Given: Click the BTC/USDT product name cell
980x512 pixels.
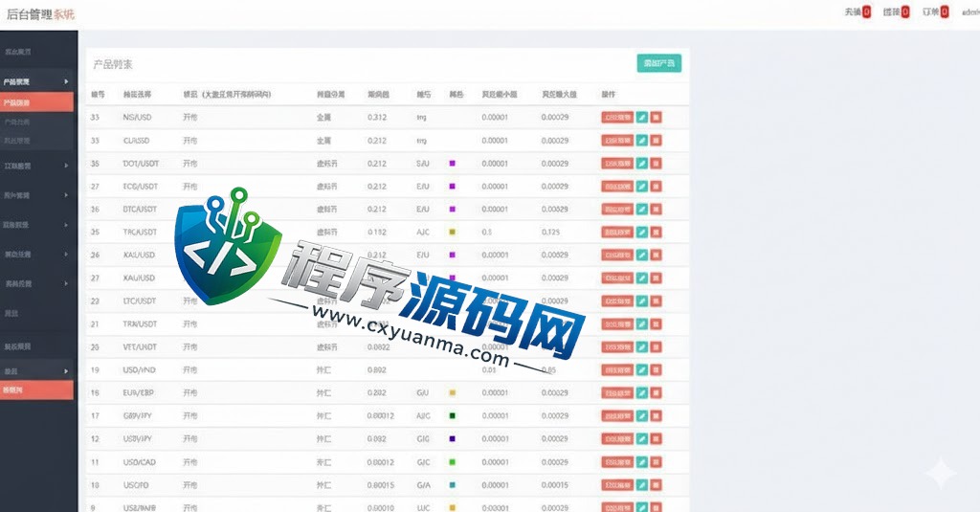Looking at the screenshot, I should (x=140, y=209).
